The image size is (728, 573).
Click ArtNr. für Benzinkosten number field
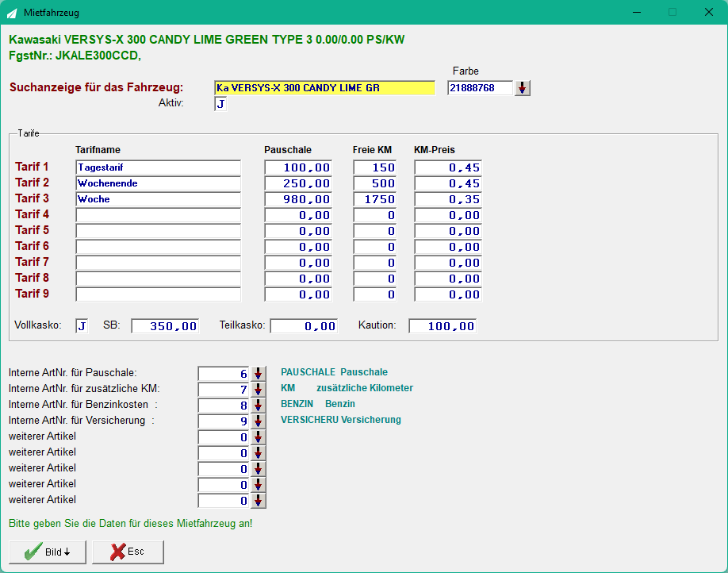coord(224,406)
